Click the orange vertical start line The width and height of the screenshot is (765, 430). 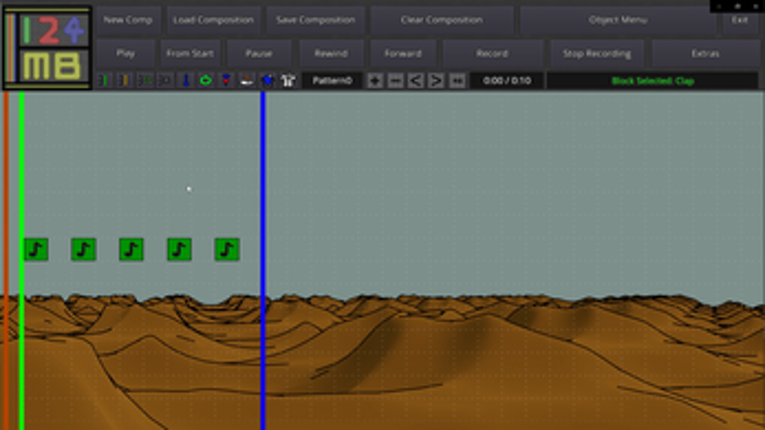click(x=6, y=261)
